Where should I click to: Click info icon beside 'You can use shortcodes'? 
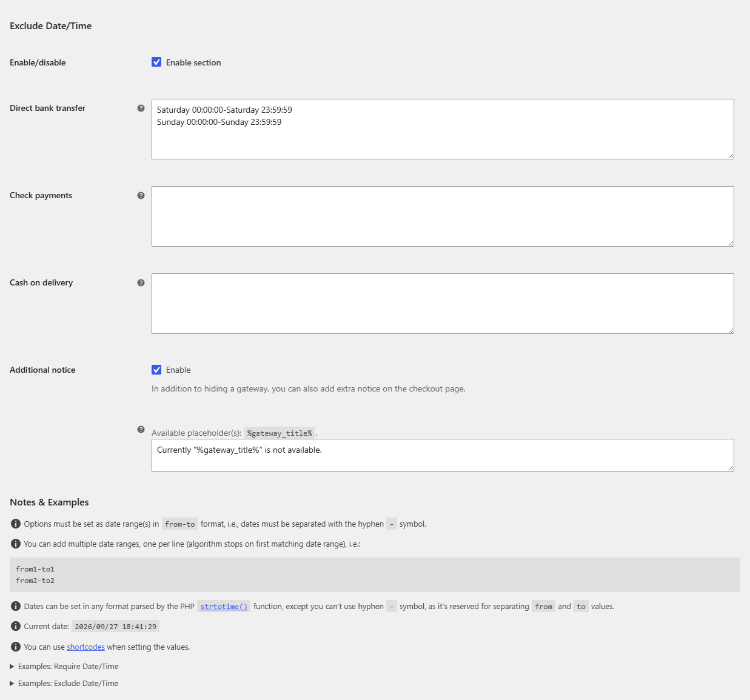click(16, 647)
